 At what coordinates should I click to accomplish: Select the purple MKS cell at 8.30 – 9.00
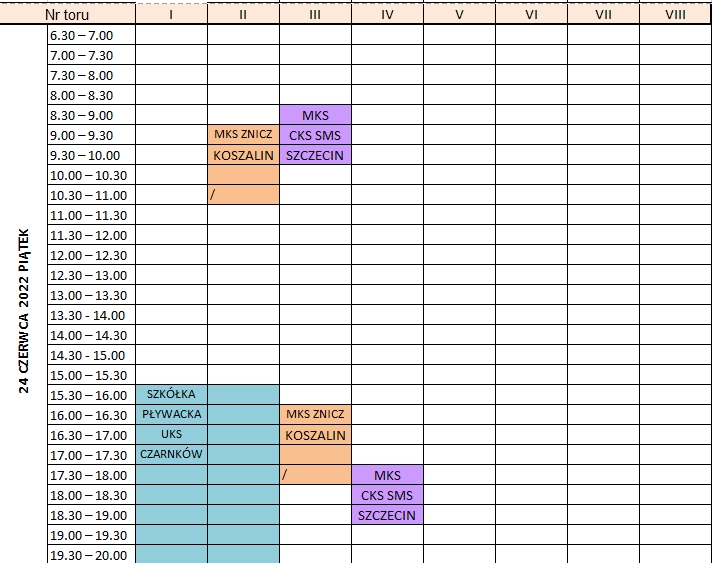tap(315, 115)
